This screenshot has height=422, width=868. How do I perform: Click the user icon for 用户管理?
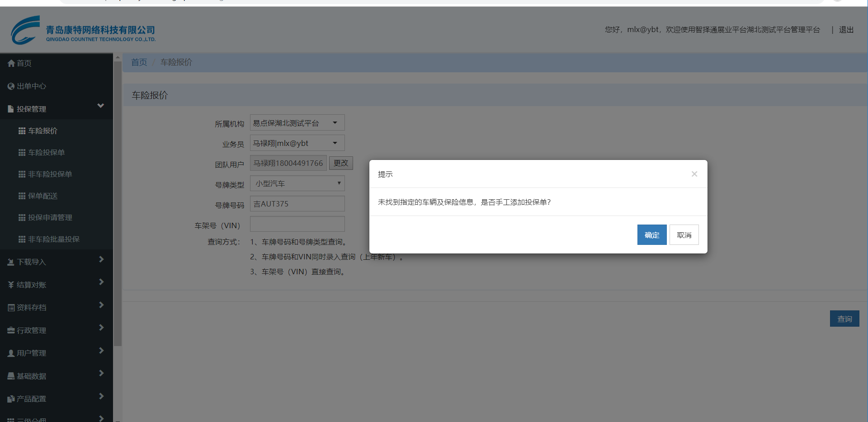11,353
